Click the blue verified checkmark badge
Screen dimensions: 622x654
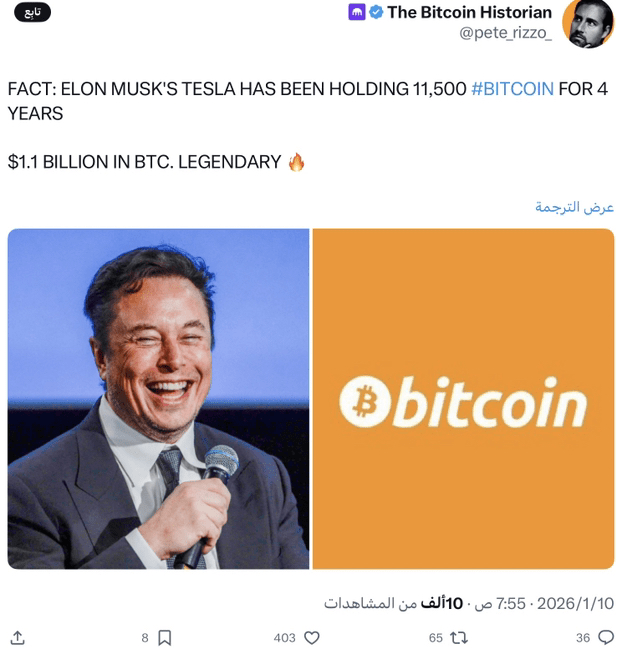pos(376,13)
